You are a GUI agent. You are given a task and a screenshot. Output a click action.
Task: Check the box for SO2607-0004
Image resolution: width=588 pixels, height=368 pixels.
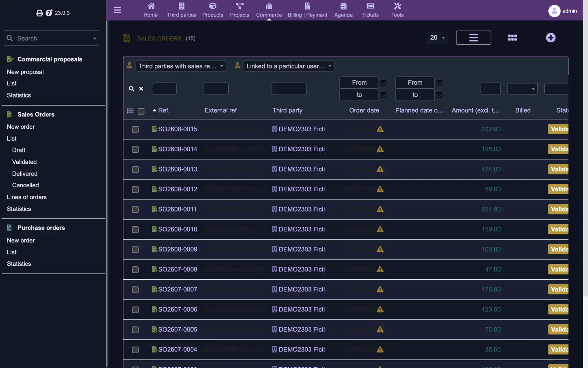pyautogui.click(x=135, y=350)
